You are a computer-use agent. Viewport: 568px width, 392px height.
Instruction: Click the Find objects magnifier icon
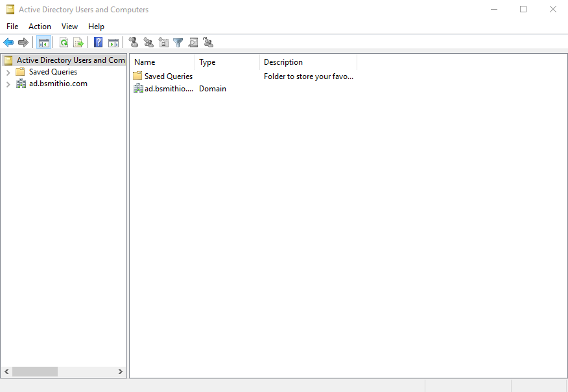tap(193, 43)
